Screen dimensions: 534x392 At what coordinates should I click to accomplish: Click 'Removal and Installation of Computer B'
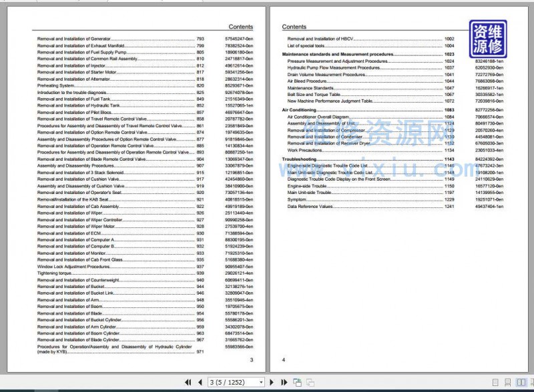75,247
